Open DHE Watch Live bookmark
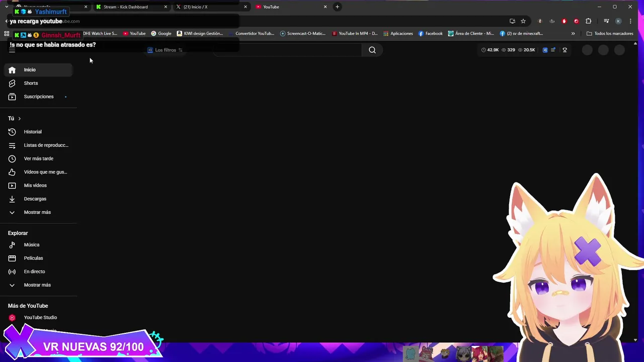The image size is (644, 362). (x=100, y=34)
